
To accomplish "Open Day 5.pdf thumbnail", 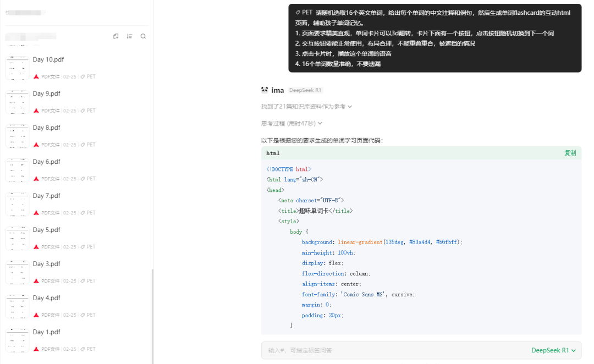I will point(18,238).
